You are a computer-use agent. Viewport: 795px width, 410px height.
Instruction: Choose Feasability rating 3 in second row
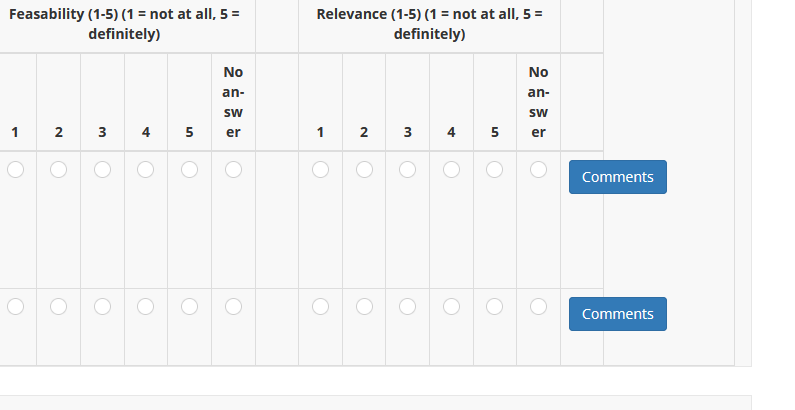pyautogui.click(x=102, y=307)
